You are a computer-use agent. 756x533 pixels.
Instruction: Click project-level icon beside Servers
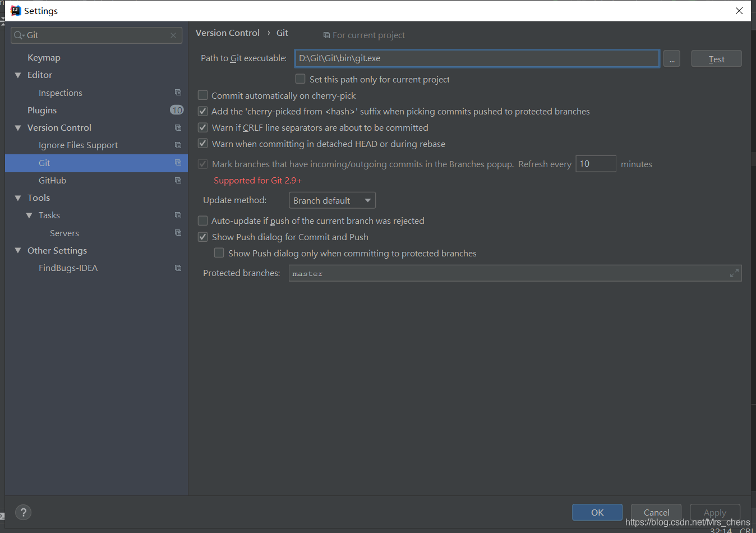pos(178,233)
